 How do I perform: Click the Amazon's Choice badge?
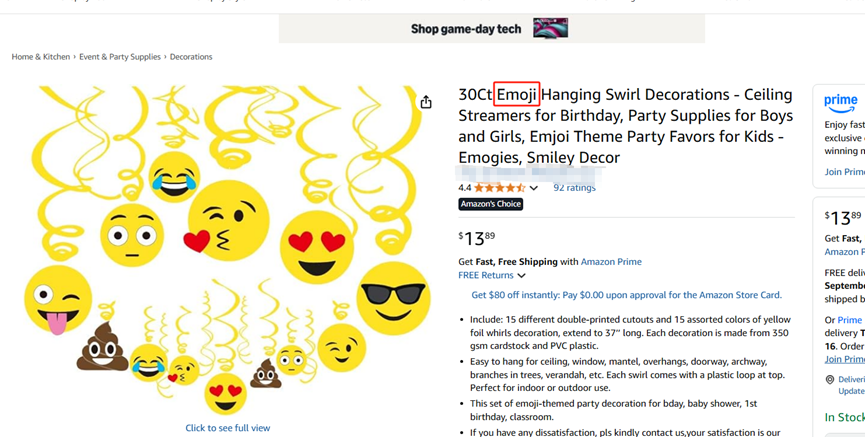pyautogui.click(x=491, y=204)
